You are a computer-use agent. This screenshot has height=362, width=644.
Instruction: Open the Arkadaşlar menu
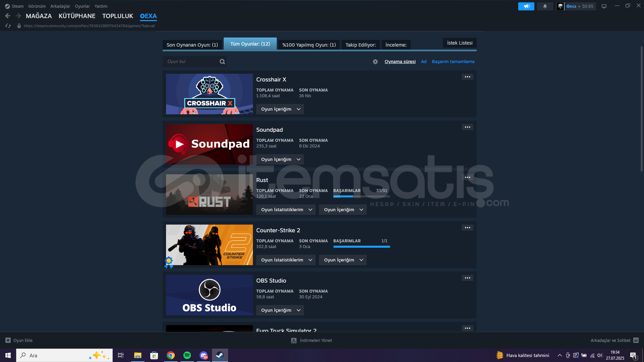point(60,6)
